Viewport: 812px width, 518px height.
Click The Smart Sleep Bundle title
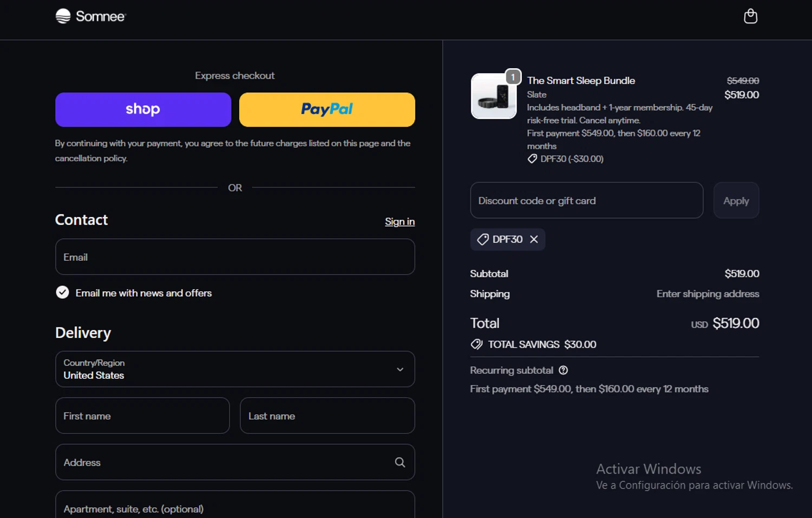click(581, 81)
